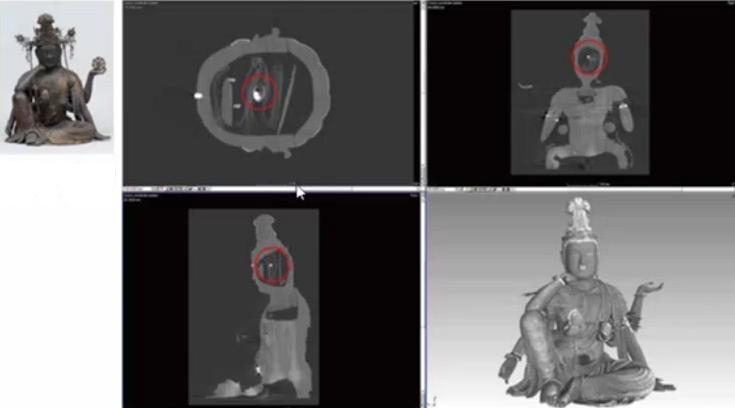Select the red circle marker in side slice
This screenshot has height=408, width=735.
(x=272, y=266)
